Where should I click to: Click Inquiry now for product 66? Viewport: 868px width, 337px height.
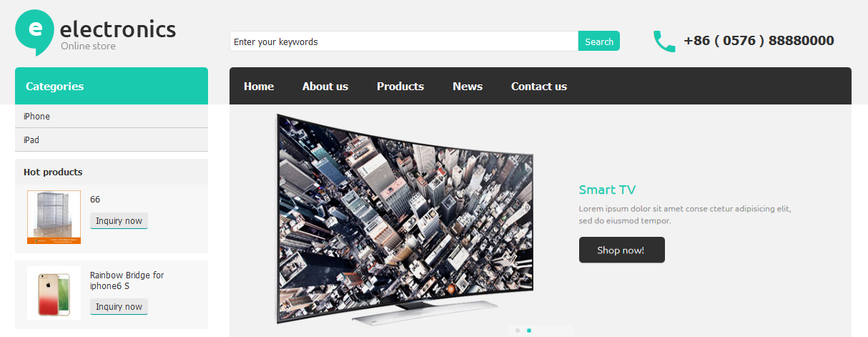coord(119,221)
